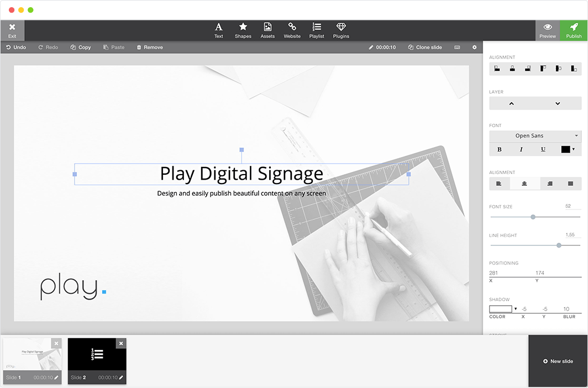This screenshot has height=388, width=588.
Task: Click the rotation handle above the title
Action: [242, 150]
